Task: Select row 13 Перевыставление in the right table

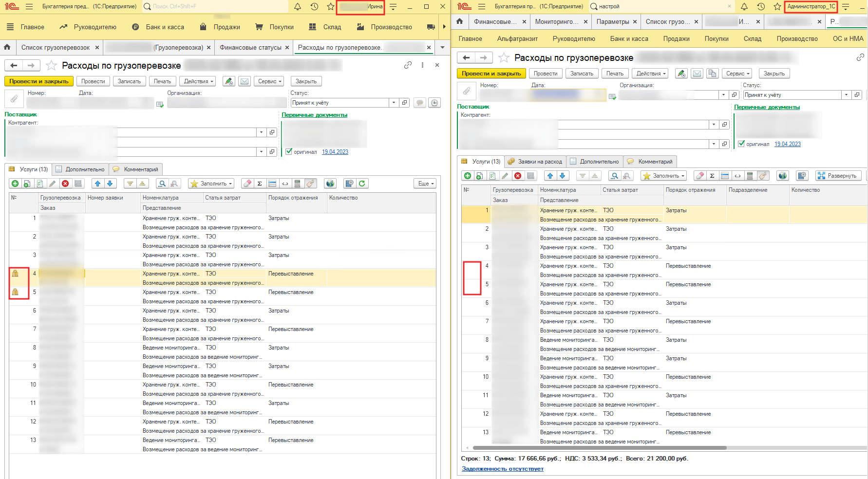Action: (x=664, y=437)
